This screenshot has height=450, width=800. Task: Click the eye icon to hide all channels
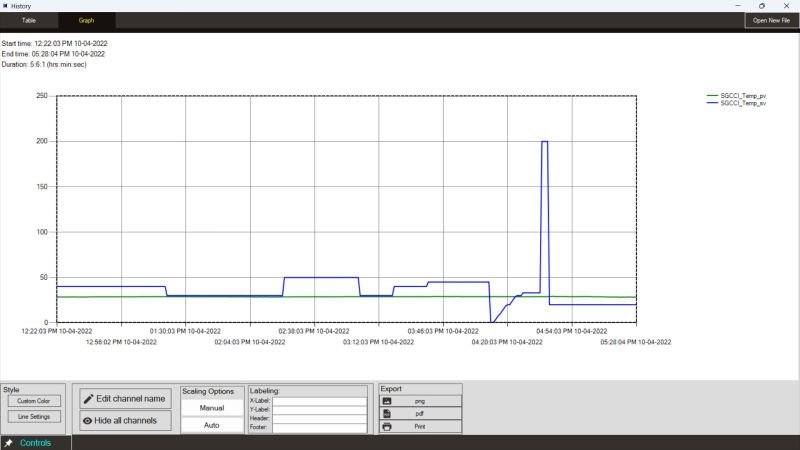click(87, 421)
